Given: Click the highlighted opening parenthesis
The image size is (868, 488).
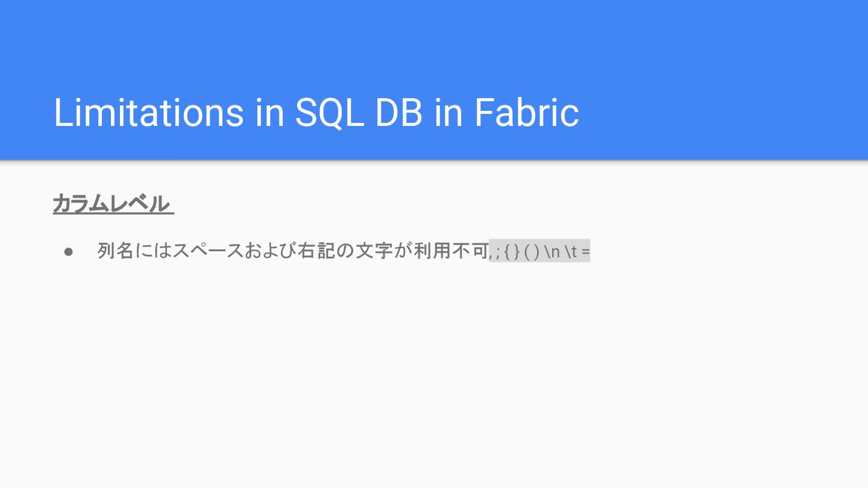Looking at the screenshot, I should point(527,252).
